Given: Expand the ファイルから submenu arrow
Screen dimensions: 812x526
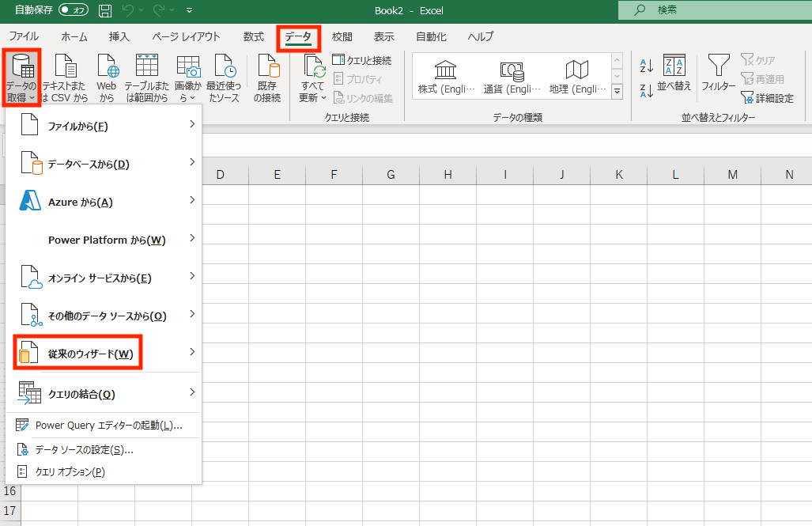Looking at the screenshot, I should 192,124.
